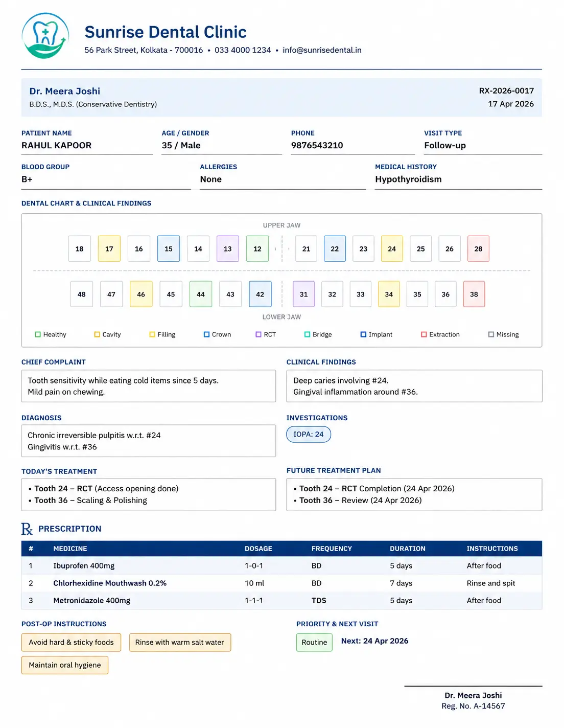
Task: Click the prescription number RX-2026-0017
Action: [506, 90]
